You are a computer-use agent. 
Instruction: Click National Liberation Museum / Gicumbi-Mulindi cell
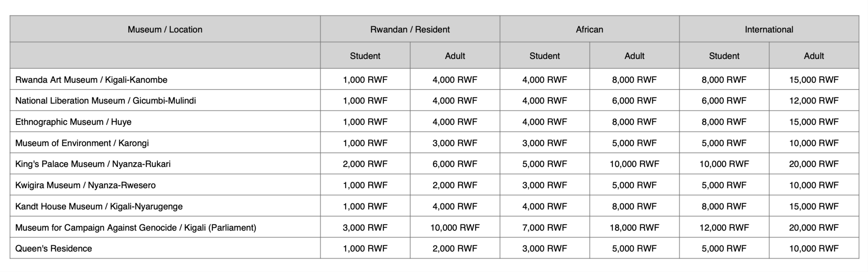point(165,100)
